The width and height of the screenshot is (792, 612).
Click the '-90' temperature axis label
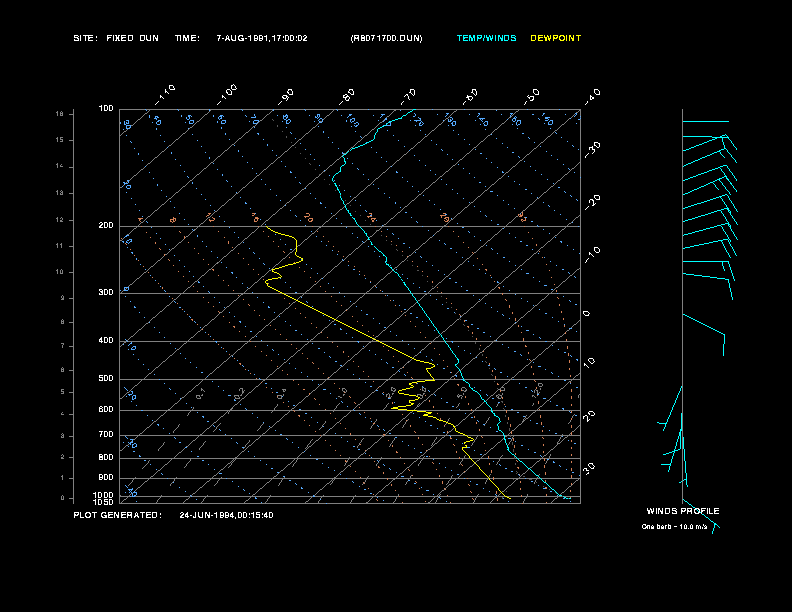[286, 97]
